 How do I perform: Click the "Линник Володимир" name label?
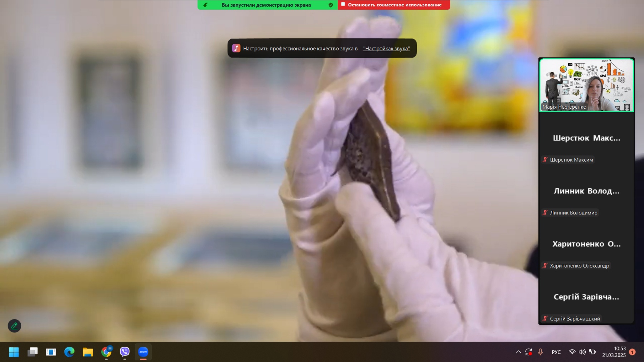click(574, 213)
